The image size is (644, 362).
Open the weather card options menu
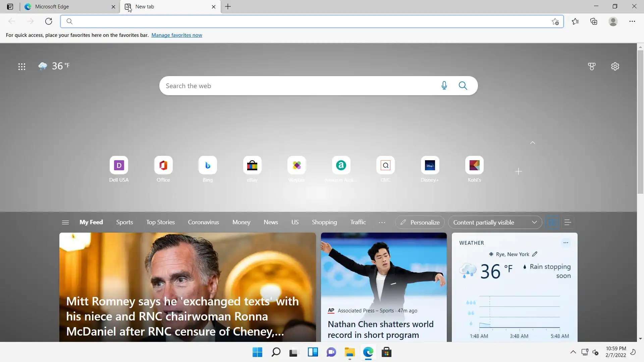[x=566, y=243]
